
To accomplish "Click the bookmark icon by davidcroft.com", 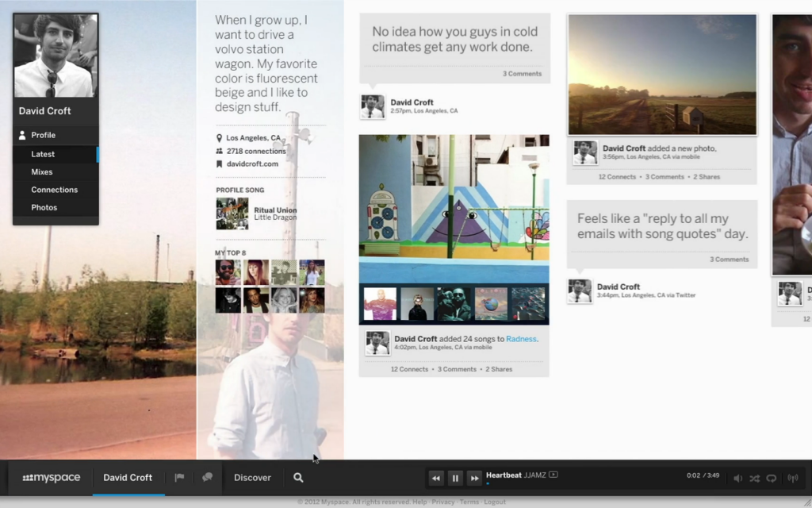I will (x=219, y=164).
